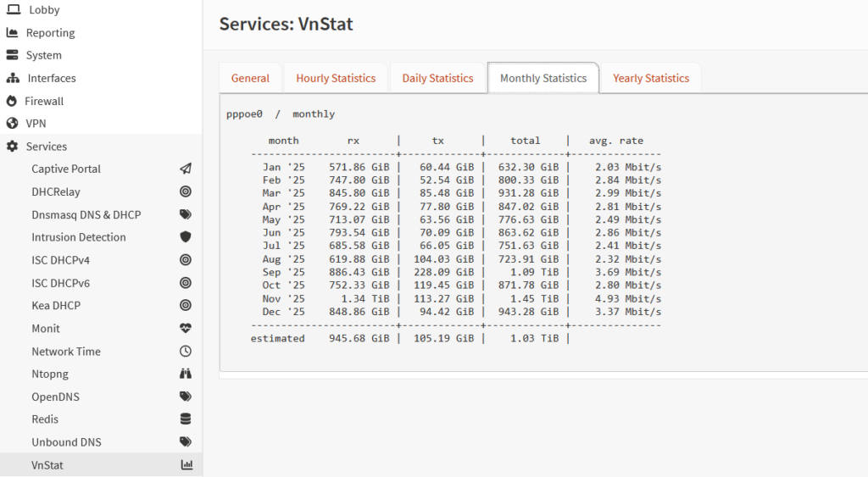This screenshot has height=477, width=868.
Task: Open the Reporting menu item
Action: 50,33
